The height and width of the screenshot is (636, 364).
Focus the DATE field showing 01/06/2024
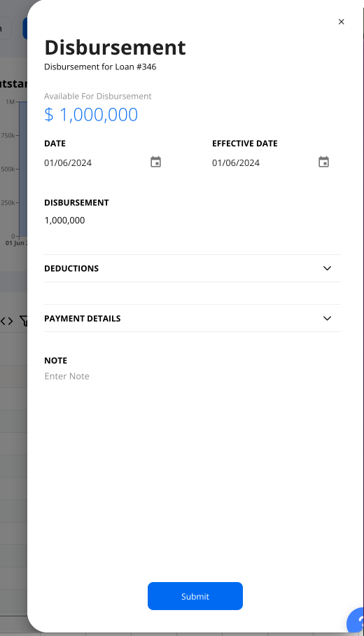point(96,163)
